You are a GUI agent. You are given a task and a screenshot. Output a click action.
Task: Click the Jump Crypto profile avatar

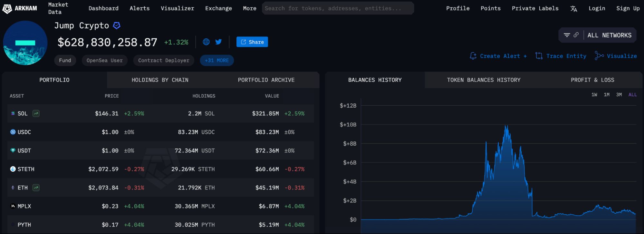click(25, 43)
